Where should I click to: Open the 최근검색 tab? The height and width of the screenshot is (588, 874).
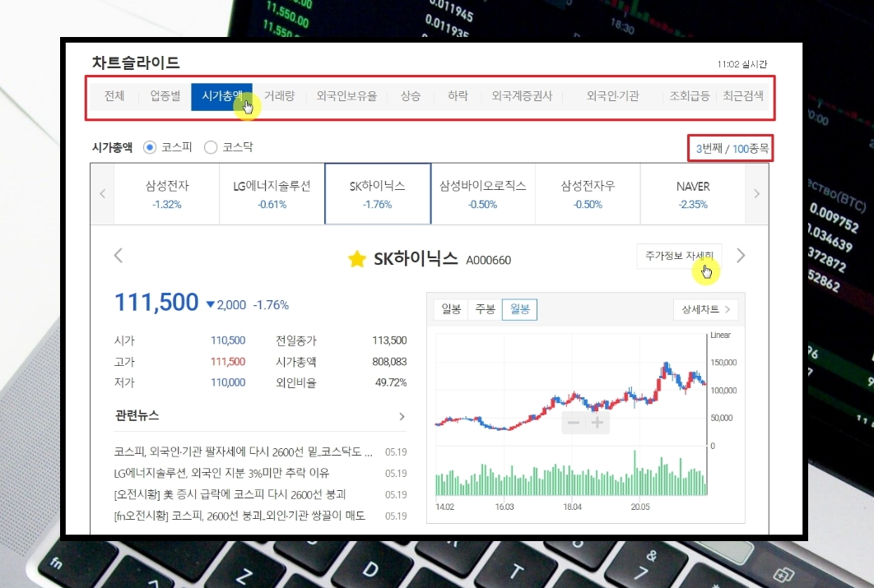[x=742, y=96]
